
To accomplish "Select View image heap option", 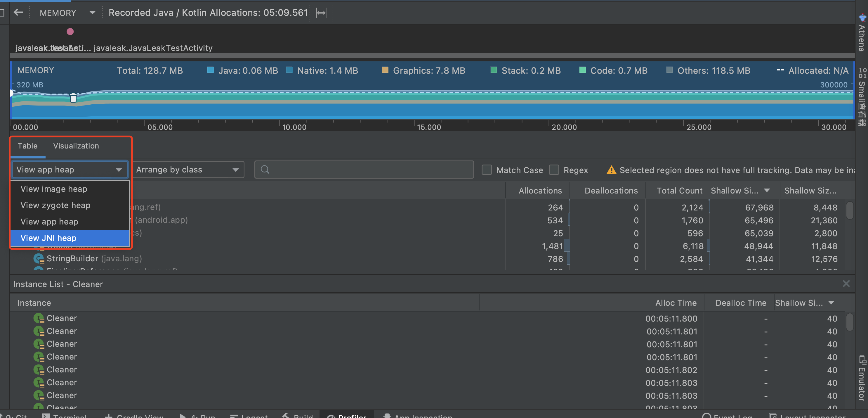I will pyautogui.click(x=70, y=189).
